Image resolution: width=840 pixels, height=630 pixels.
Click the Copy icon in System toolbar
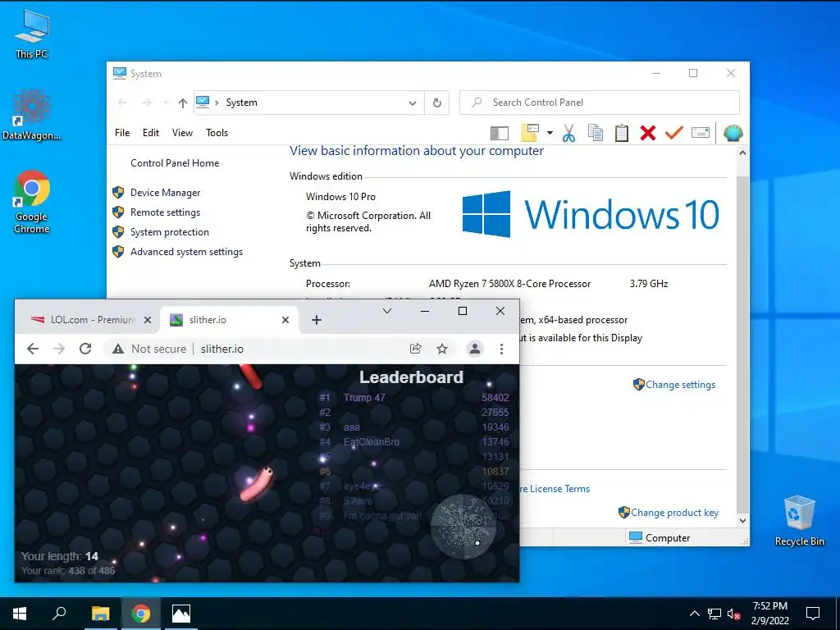tap(596, 133)
